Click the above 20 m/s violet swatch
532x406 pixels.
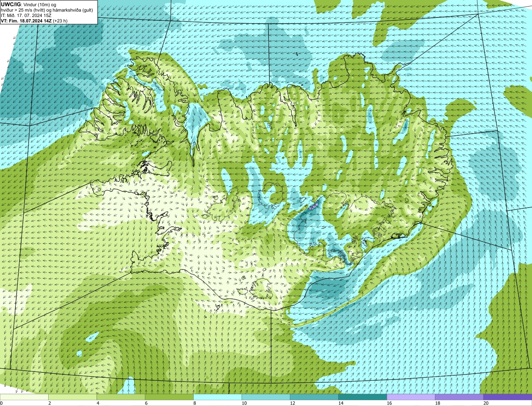(x=508, y=397)
